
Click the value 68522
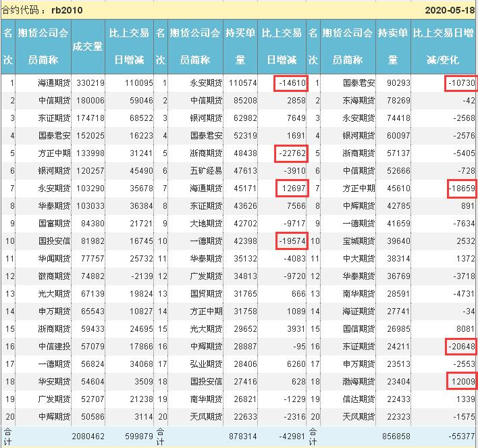[141, 118]
